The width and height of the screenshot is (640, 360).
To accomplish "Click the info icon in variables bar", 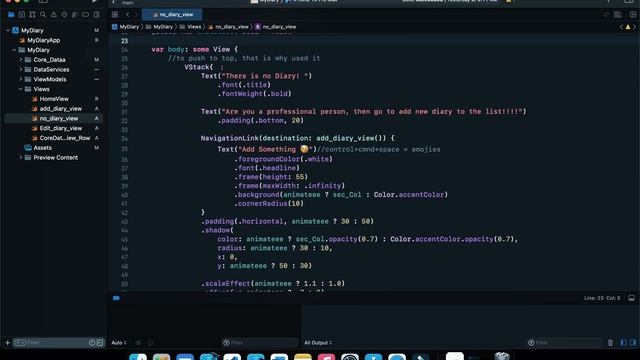I will click(150, 343).
